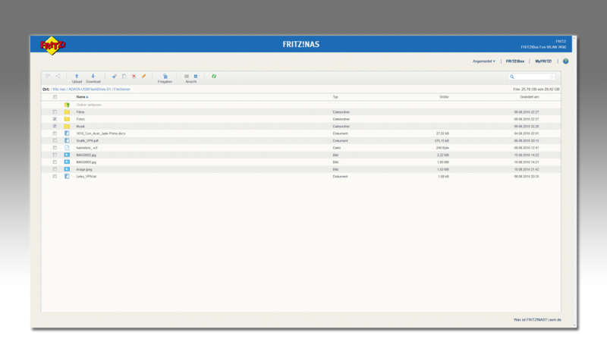Click the Anlage.jpeg image icon
Viewport: 607px width, 364px height.
tap(67, 169)
